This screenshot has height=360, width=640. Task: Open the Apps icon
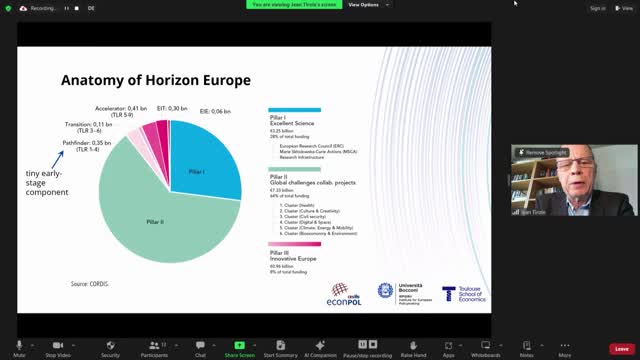(x=448, y=348)
